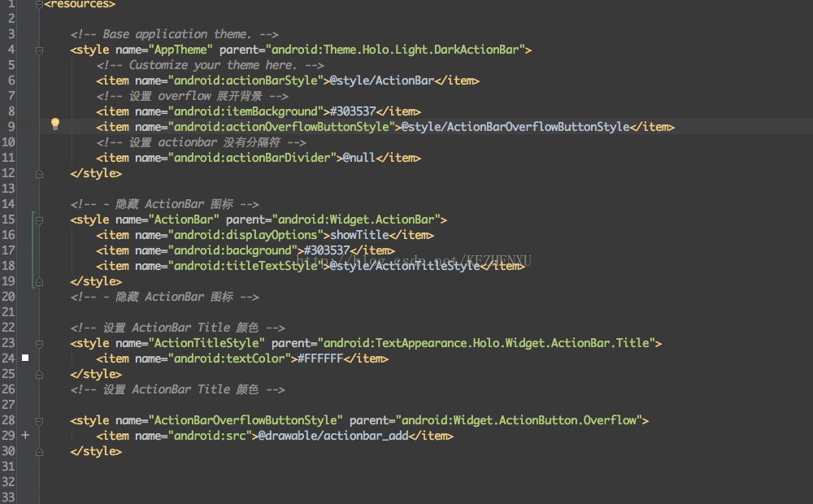Click "android:background" item name on line 17
Viewport: 813px width, 504px height.
pos(233,250)
